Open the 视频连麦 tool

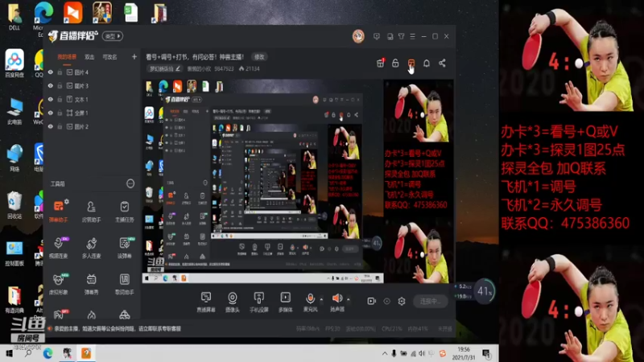pos(59,247)
